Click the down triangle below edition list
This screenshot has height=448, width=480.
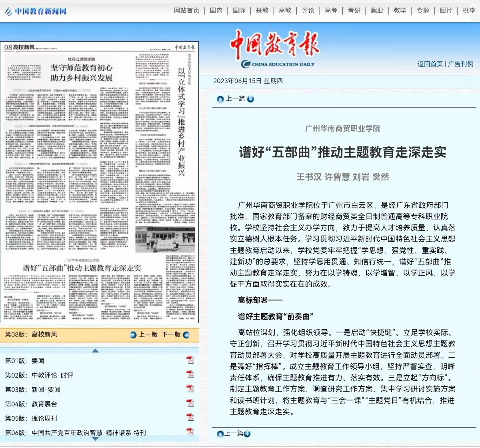click(x=94, y=439)
